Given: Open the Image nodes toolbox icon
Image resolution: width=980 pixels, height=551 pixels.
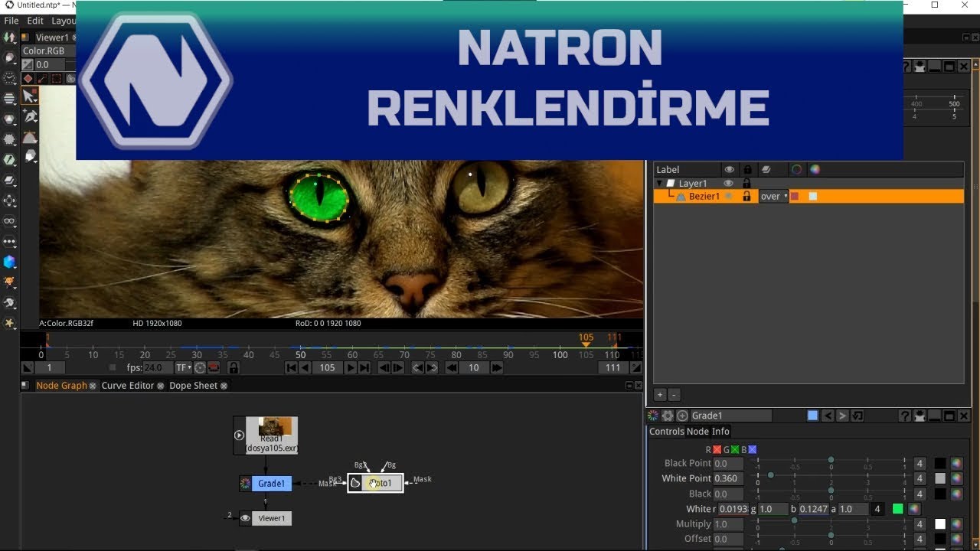Looking at the screenshot, I should click(9, 37).
